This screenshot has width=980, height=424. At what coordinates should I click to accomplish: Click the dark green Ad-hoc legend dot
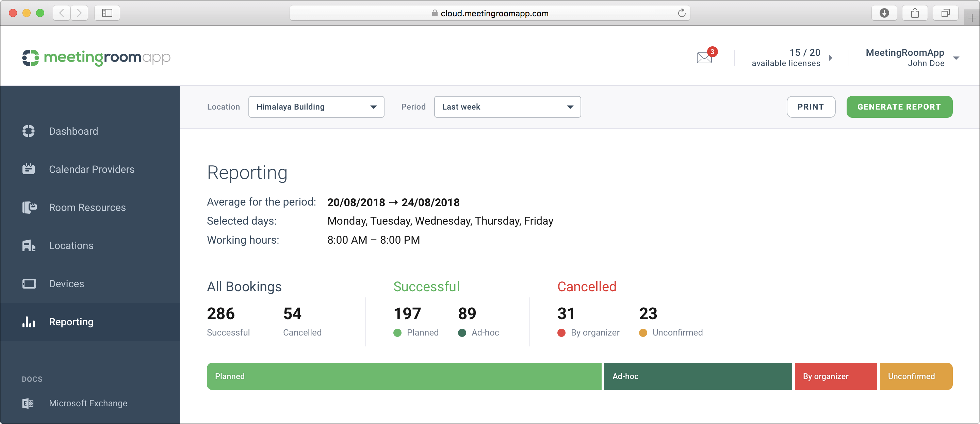click(462, 333)
